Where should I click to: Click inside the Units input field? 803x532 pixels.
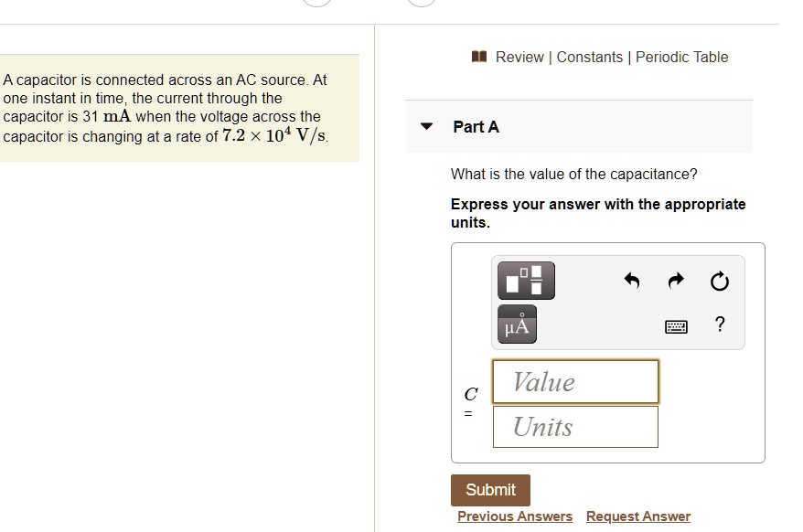[x=575, y=426]
